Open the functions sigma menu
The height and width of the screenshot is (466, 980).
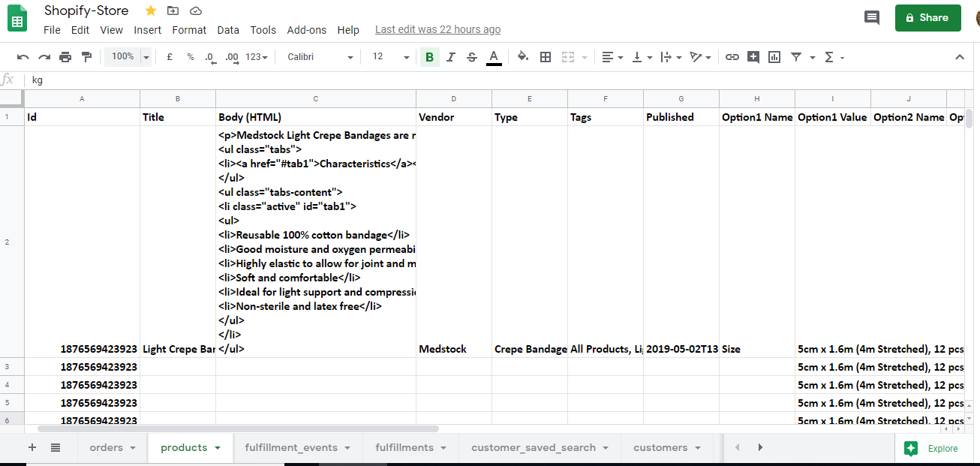click(834, 57)
